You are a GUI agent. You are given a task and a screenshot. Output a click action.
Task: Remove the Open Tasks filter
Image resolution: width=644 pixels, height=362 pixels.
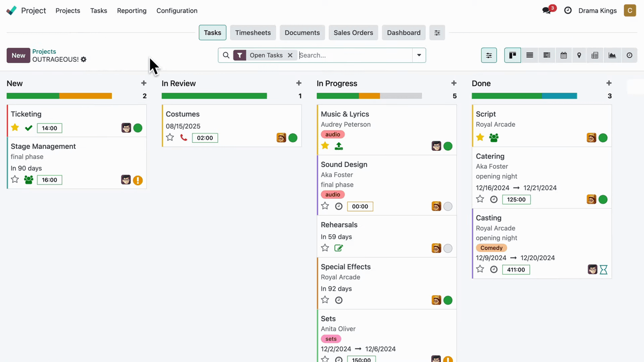290,55
